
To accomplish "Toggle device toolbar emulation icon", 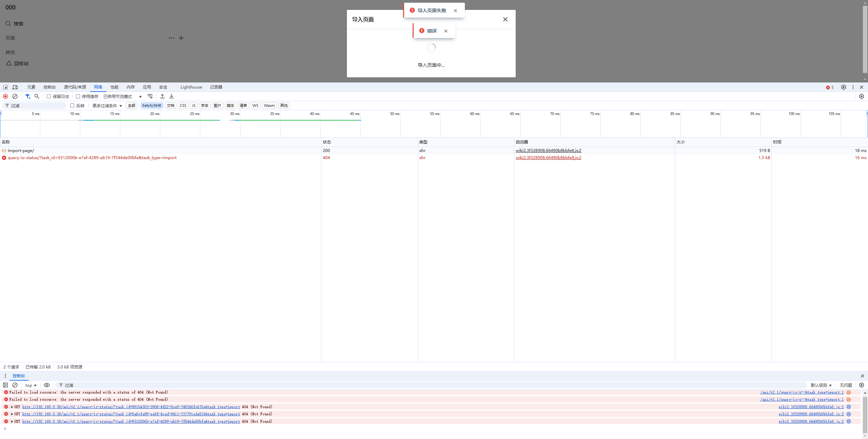I will [x=15, y=87].
